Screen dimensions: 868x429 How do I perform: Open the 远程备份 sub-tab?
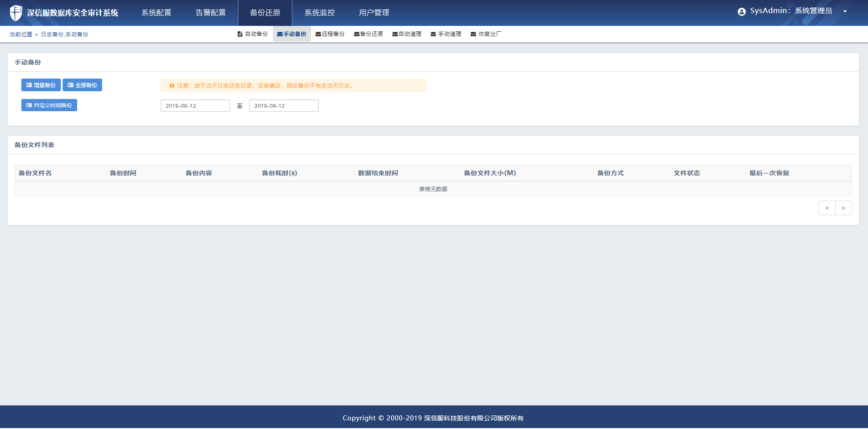pyautogui.click(x=330, y=34)
